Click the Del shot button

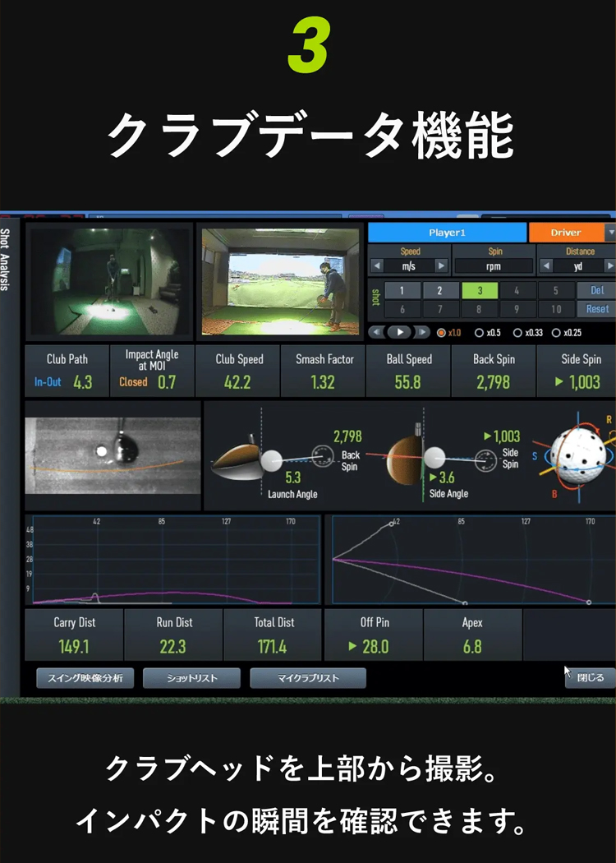click(x=596, y=291)
